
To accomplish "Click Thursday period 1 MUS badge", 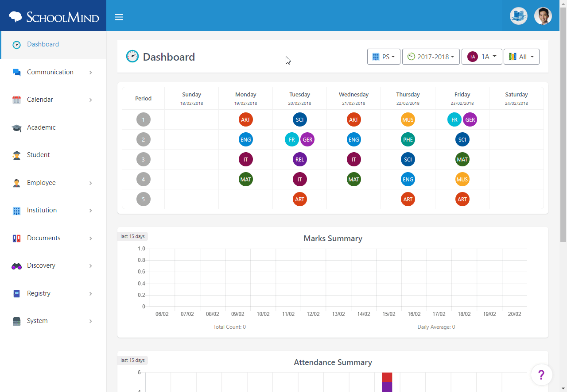I will [x=408, y=119].
